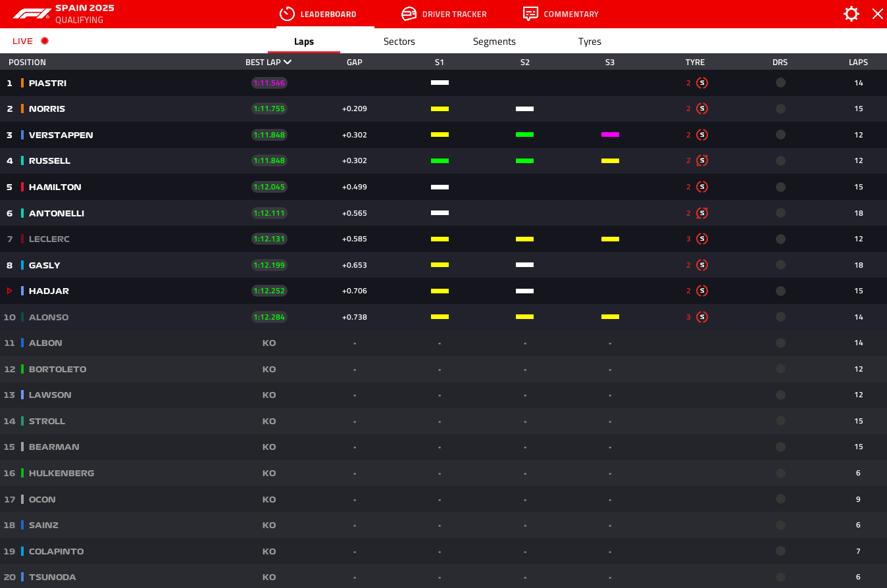The height and width of the screenshot is (588, 887).
Task: Click Leclerc's soft tyre icon
Action: (x=702, y=239)
